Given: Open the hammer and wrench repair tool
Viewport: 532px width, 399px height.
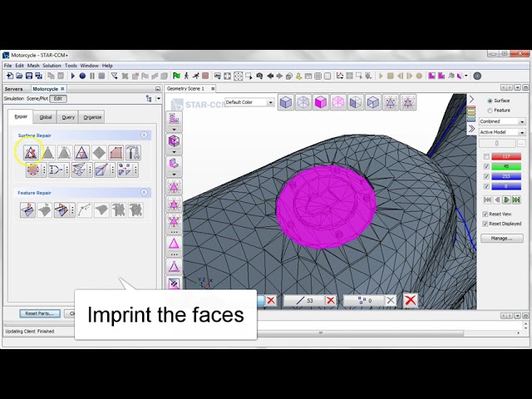Looking at the screenshot, I should tap(133, 153).
